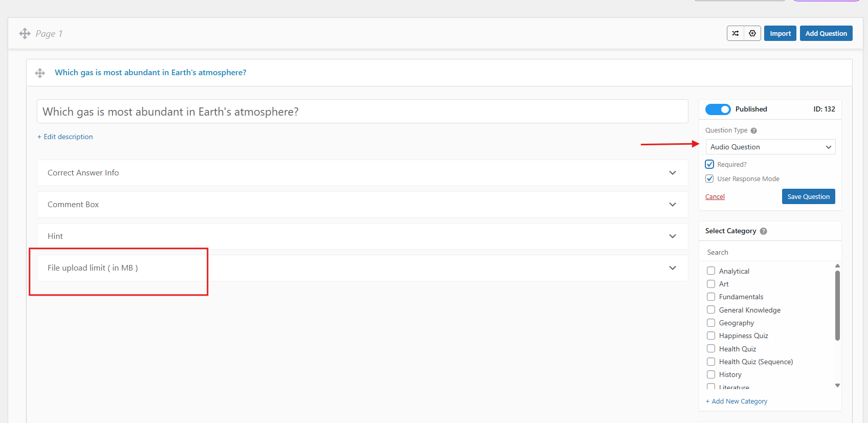Viewport: 868px width, 423px height.
Task: Check the Fundamentals category
Action: coord(711,297)
